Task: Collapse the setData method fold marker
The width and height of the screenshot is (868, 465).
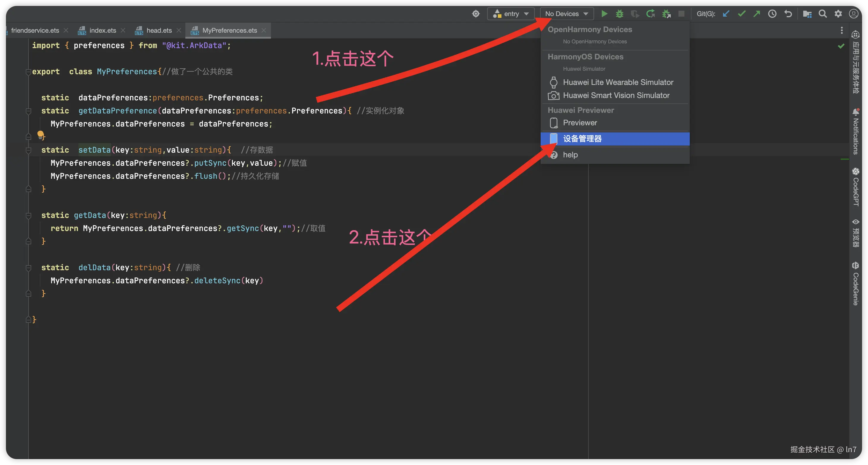Action: 29,150
